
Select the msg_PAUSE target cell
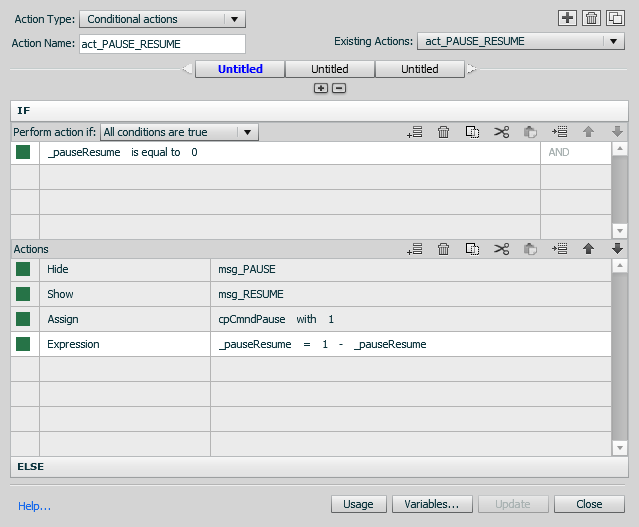[410, 269]
